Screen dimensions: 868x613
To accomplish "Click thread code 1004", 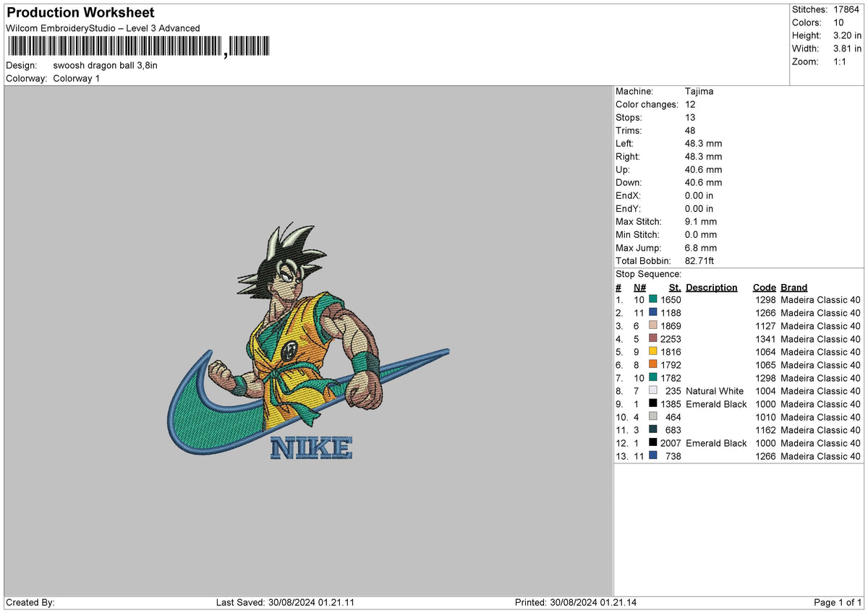I will click(765, 391).
